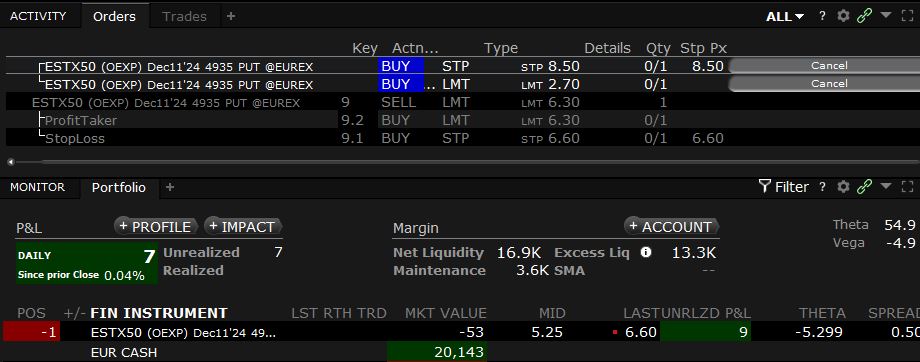Select the MONITOR panel label
Screen dimensions: 920x362
tap(37, 187)
